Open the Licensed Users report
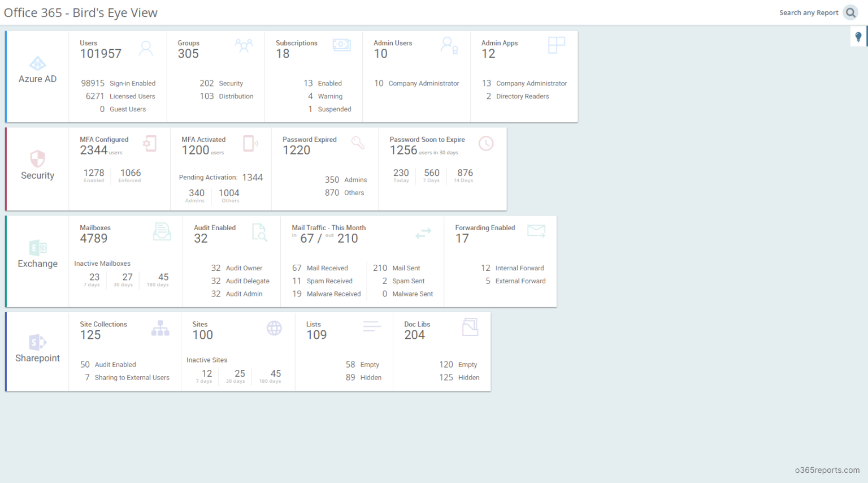The width and height of the screenshot is (868, 483). pyautogui.click(x=120, y=96)
